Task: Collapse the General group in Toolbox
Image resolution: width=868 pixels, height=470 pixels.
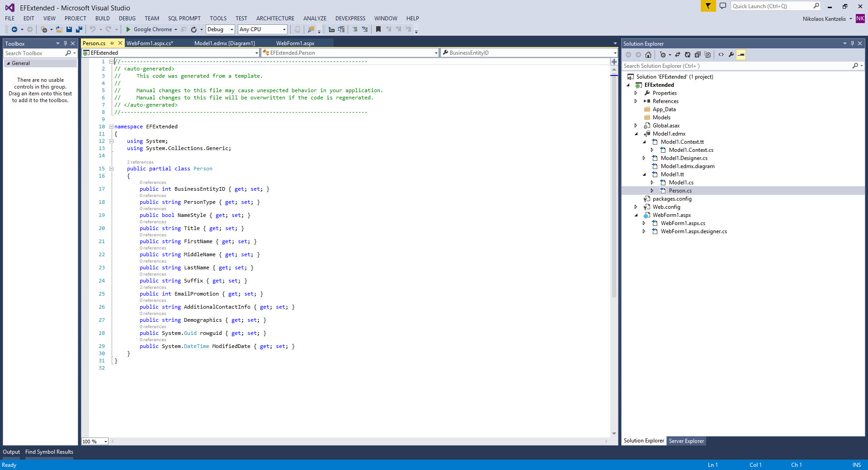Action: (8, 63)
